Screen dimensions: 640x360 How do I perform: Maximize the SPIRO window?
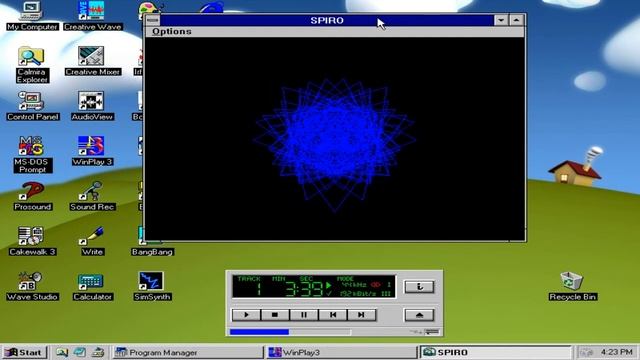point(516,20)
